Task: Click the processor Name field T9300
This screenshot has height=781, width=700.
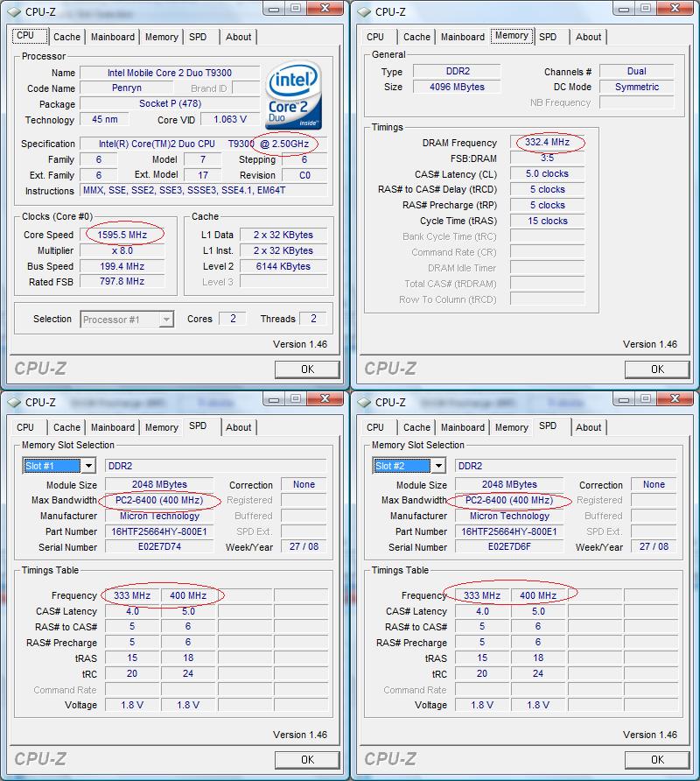Action: click(170, 73)
